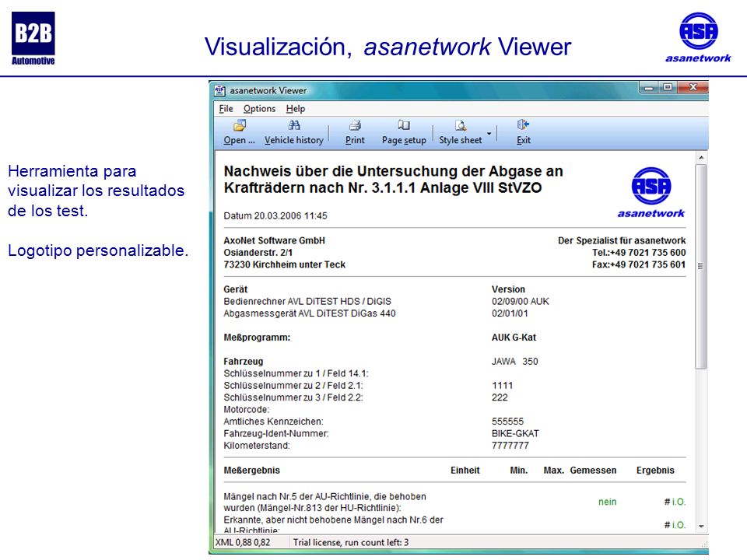Click the 'Motorcode:' label
Screen dimensions: 747x560
tap(247, 410)
